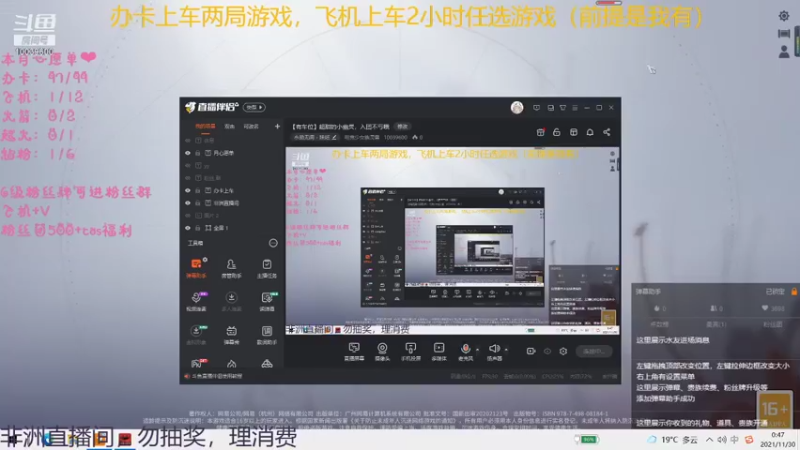Switch to the third scene tab
The image size is (800, 450).
(x=251, y=127)
